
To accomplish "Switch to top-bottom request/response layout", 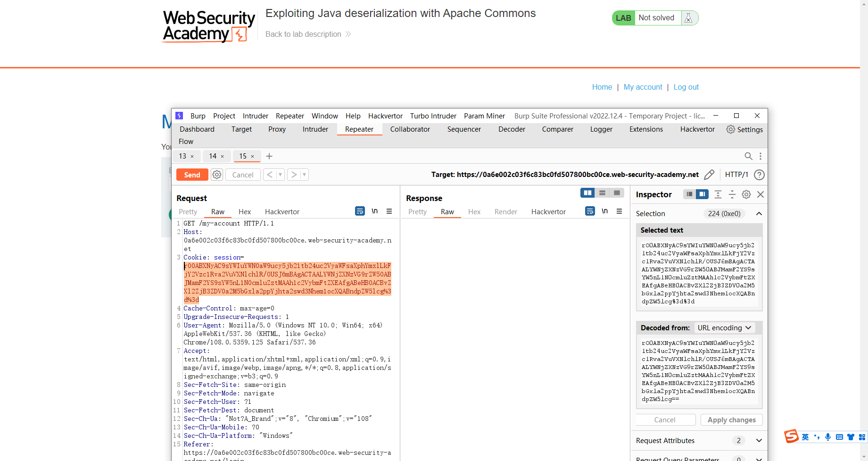I will coord(602,193).
